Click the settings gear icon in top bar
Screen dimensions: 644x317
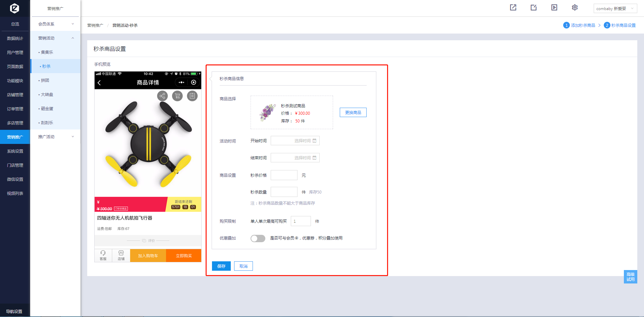point(575,7)
